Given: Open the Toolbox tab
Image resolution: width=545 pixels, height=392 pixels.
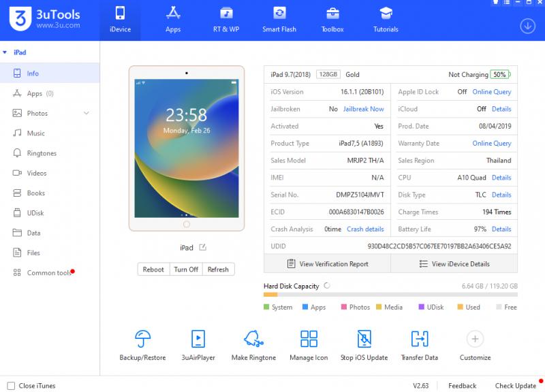Looking at the screenshot, I should pos(332,20).
